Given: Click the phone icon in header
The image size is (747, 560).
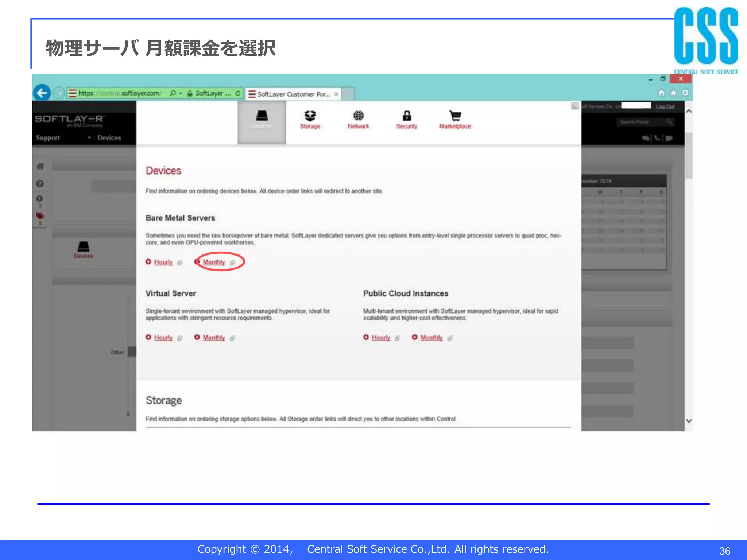Looking at the screenshot, I should (x=657, y=138).
